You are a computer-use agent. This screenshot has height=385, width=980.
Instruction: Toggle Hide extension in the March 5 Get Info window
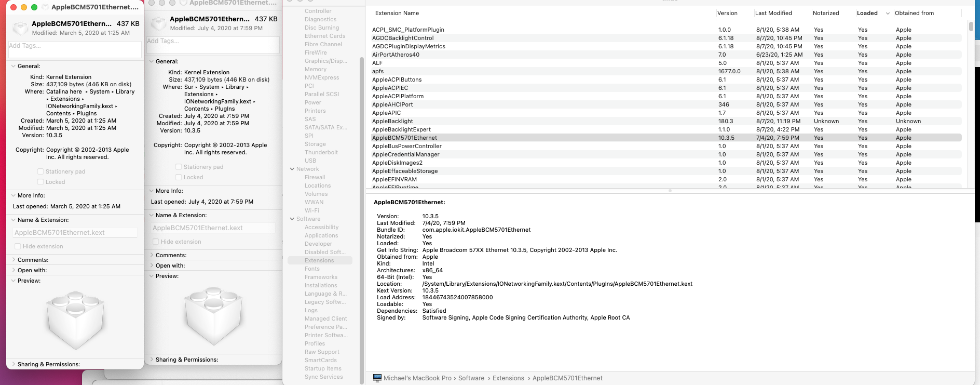[18, 246]
